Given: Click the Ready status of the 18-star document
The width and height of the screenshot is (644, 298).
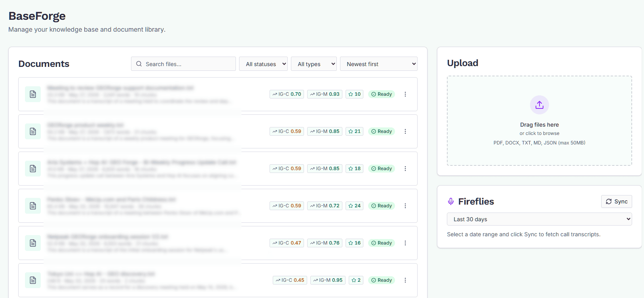Looking at the screenshot, I should point(382,169).
